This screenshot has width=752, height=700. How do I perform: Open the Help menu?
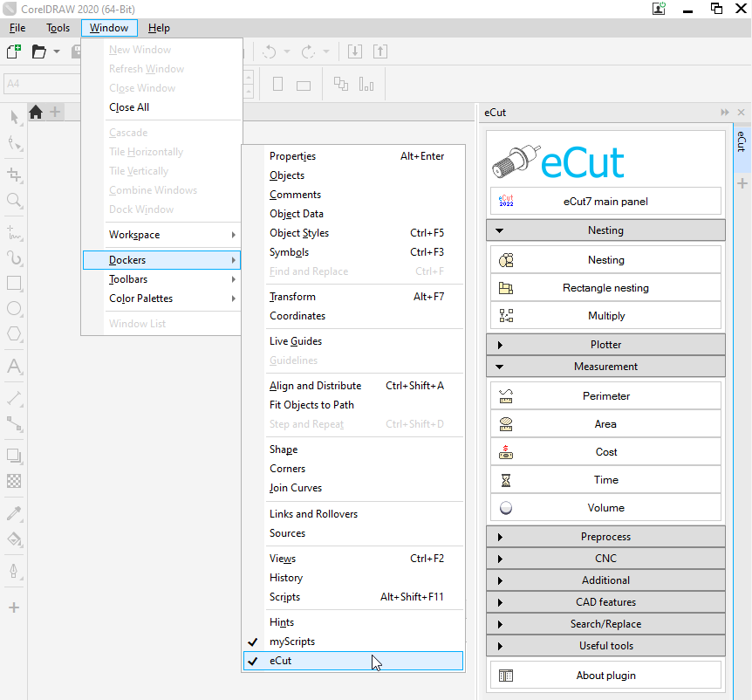click(x=159, y=28)
